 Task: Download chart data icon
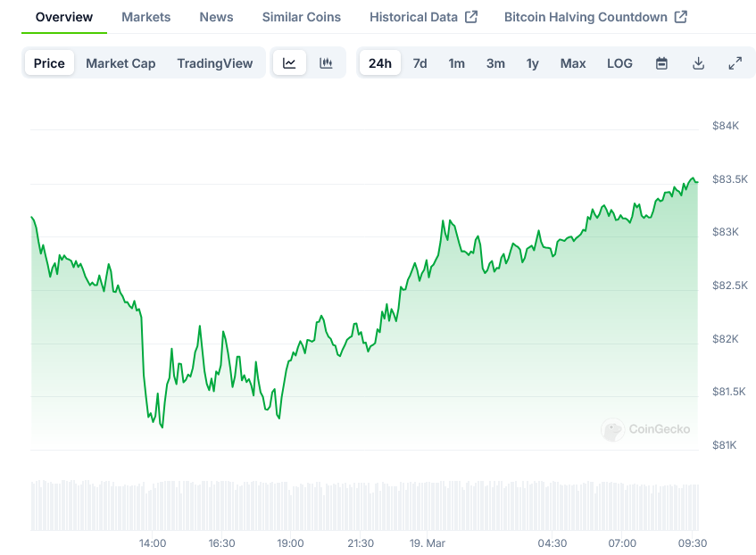click(698, 63)
